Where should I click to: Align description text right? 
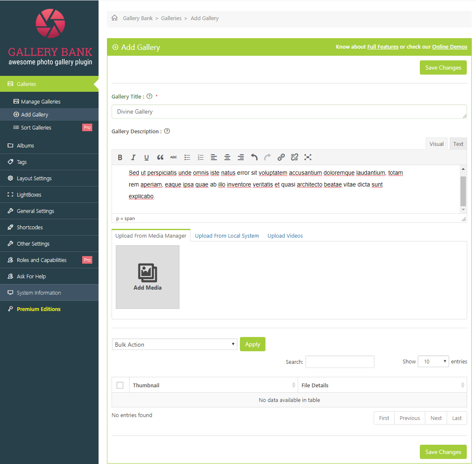click(240, 157)
